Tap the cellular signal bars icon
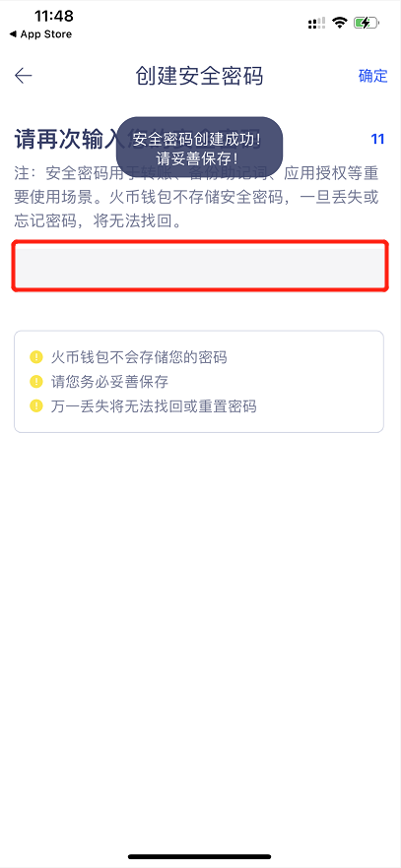The width and height of the screenshot is (401, 868). [x=317, y=23]
